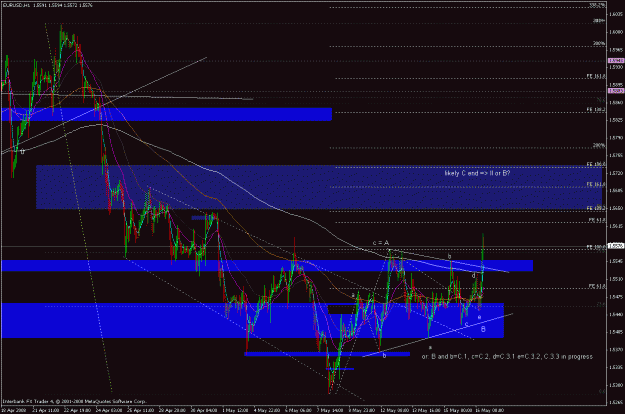
Task: Click the 1.5720 price axis label
Action: tap(616, 173)
